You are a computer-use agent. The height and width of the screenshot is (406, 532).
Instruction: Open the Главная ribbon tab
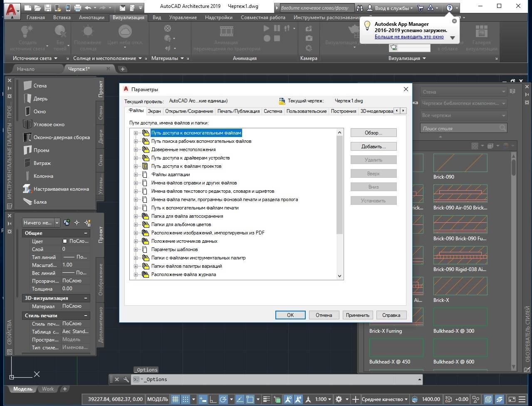[x=36, y=17]
